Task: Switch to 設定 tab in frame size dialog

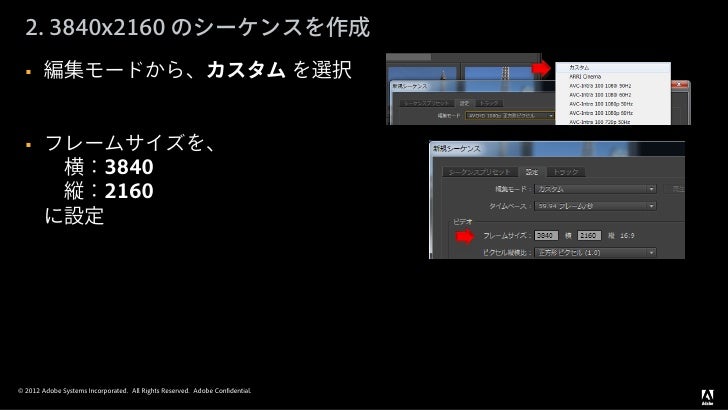Action: [x=532, y=172]
